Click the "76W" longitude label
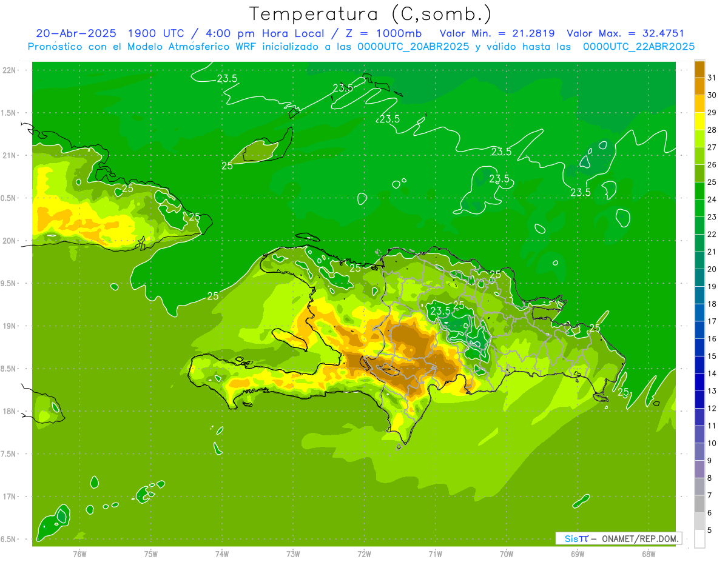The width and height of the screenshot is (728, 562). (x=79, y=554)
